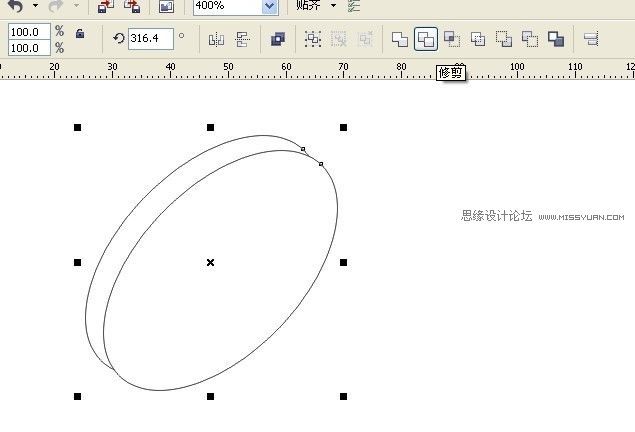
Task: Click the Import icon
Action: pyautogui.click(x=104, y=6)
